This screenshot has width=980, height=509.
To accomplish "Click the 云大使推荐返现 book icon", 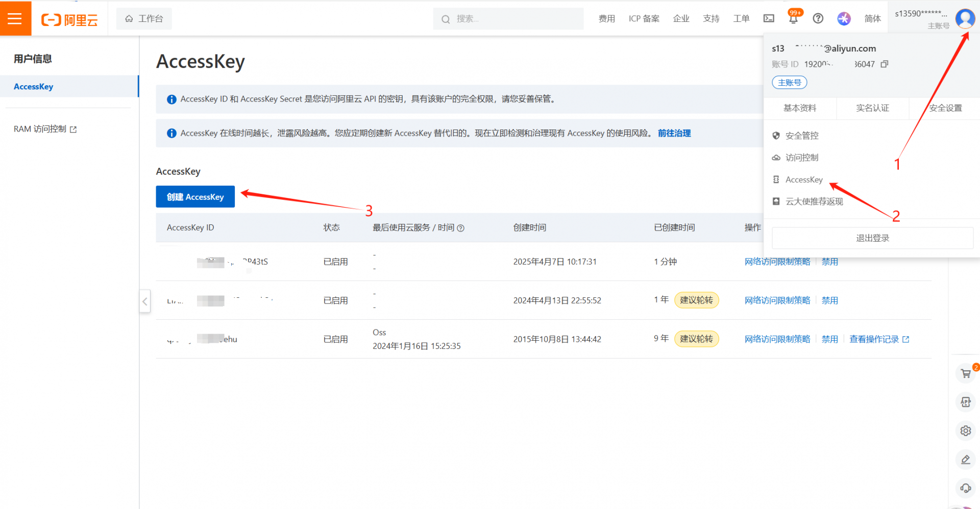I will click(776, 201).
